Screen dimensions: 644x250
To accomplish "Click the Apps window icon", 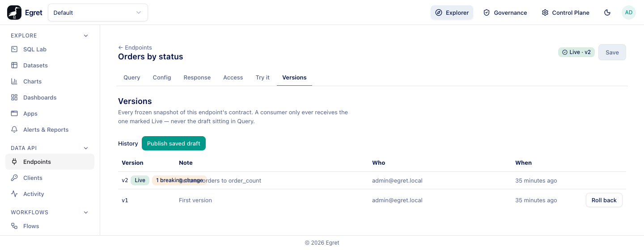I will (14, 113).
